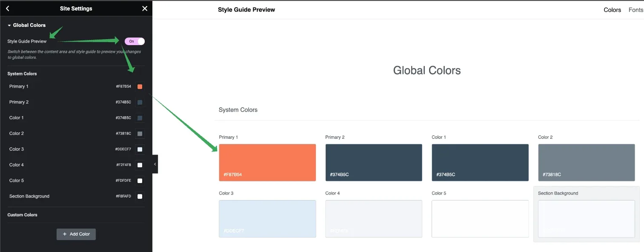The height and width of the screenshot is (252, 644).
Task: Select the gray Color 2 preview card
Action: click(x=587, y=163)
